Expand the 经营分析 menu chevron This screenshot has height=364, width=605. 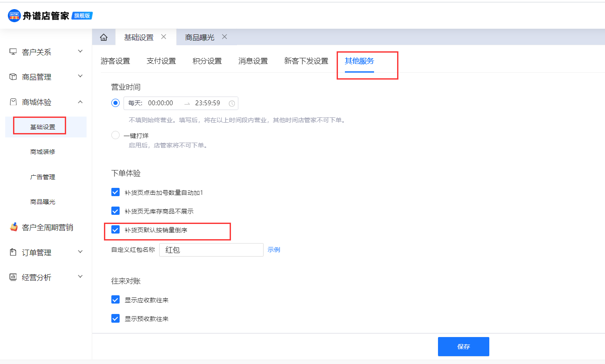(80, 277)
